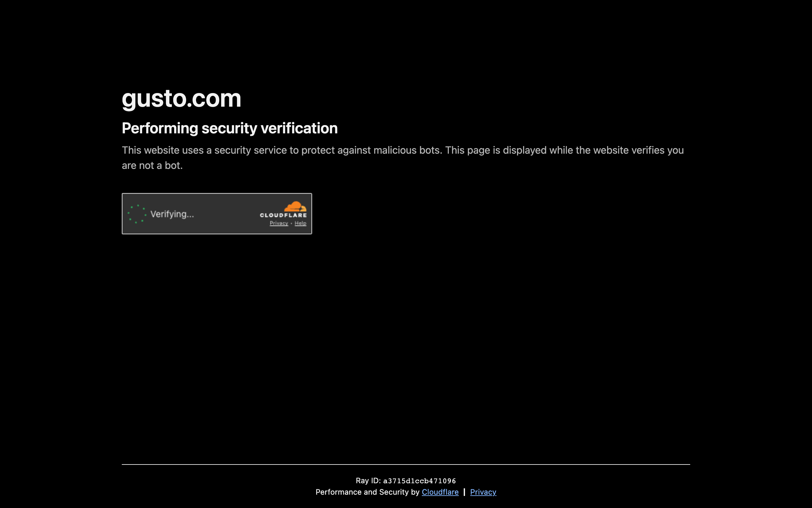Click 'Performance and Security by' footer text
812x508 pixels.
point(367,492)
